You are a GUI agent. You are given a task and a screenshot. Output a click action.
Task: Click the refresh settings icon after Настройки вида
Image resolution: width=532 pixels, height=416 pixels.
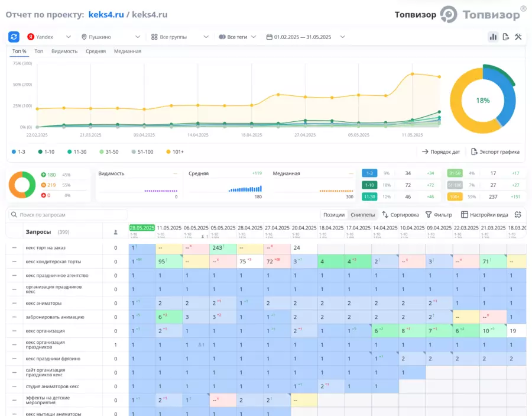518,215
